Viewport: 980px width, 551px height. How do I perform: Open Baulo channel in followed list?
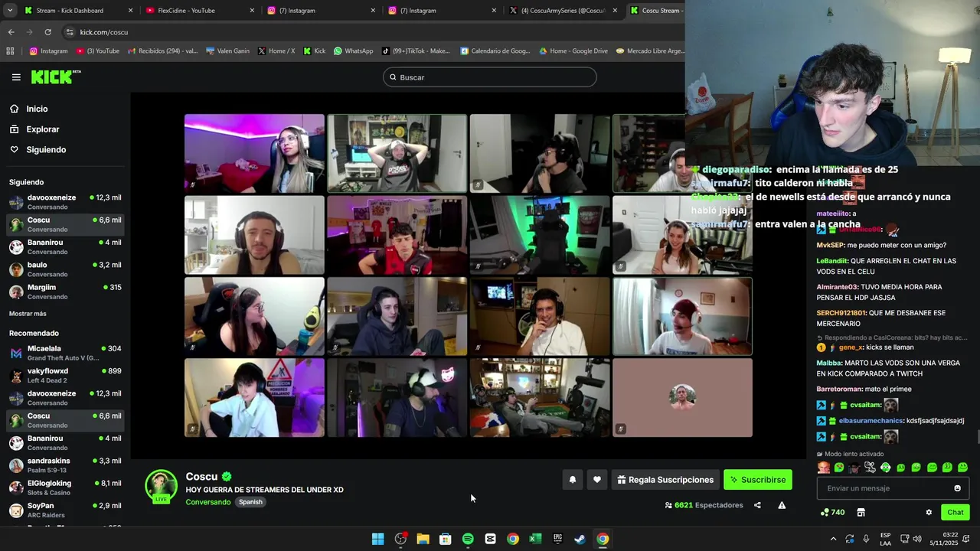pos(65,269)
